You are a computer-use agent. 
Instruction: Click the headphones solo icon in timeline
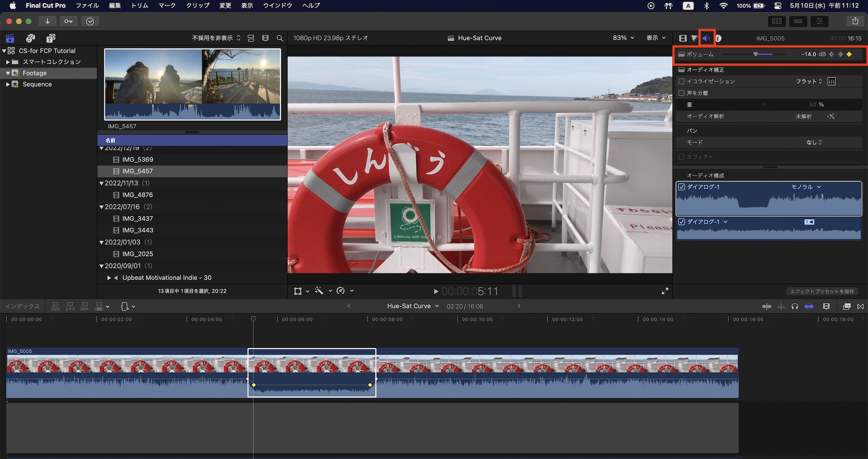click(x=795, y=306)
